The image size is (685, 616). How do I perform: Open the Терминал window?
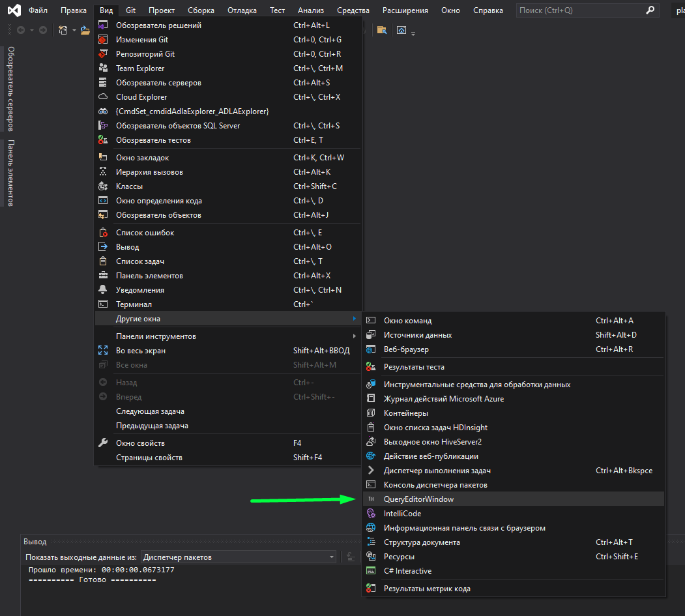[134, 304]
